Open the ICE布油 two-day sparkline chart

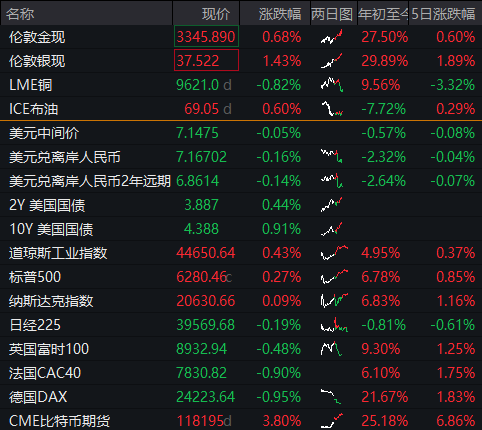pyautogui.click(x=332, y=109)
